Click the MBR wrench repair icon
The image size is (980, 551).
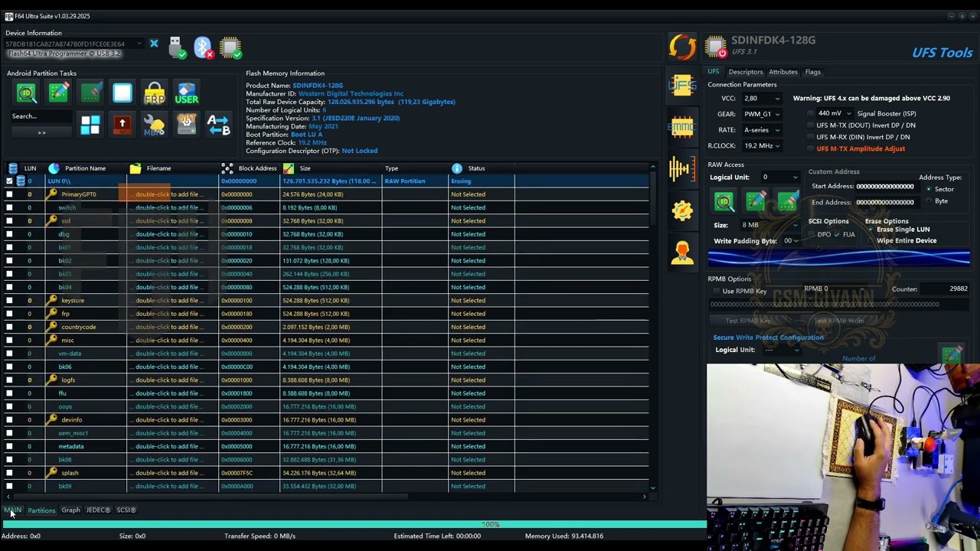155,125
